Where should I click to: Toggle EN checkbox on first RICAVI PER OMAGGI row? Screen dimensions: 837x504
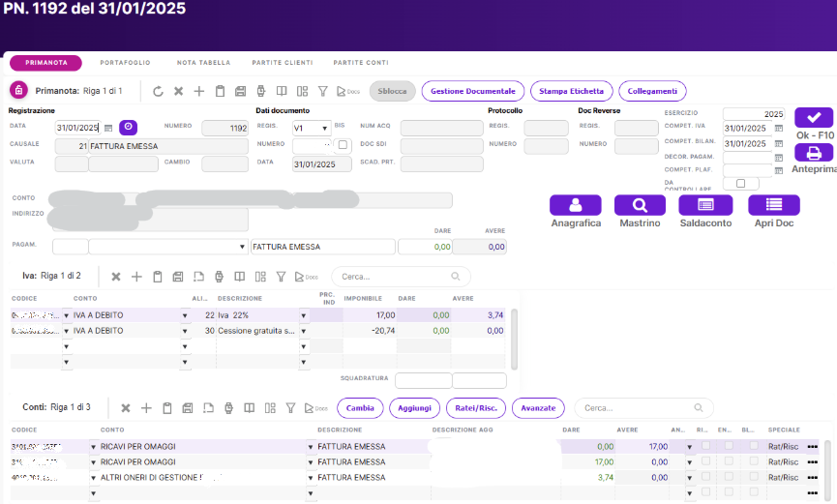(x=729, y=445)
